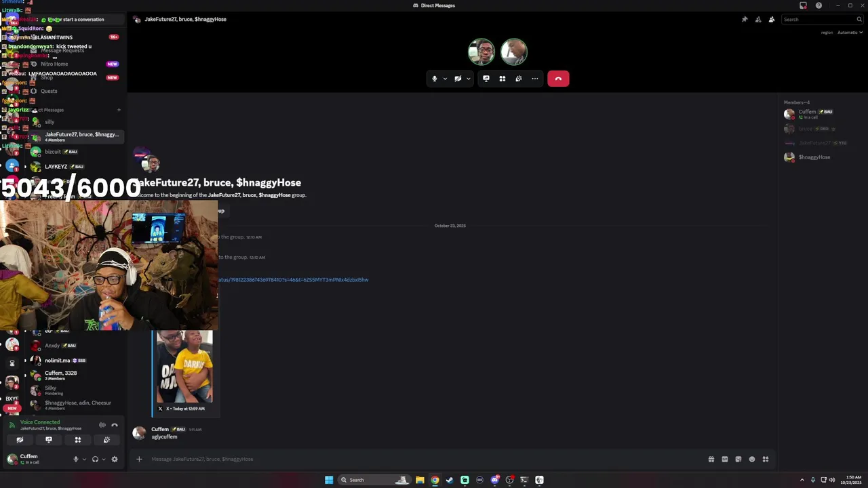Start activity from voice panel
Image resolution: width=868 pixels, height=488 pixels.
tap(78, 440)
